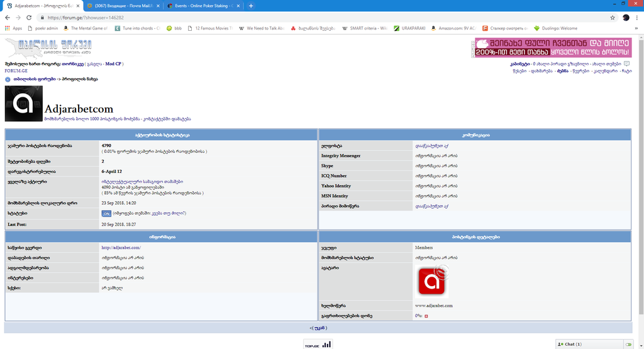
Task: Open Duolingo: Welcome bookmark
Action: (x=556, y=28)
